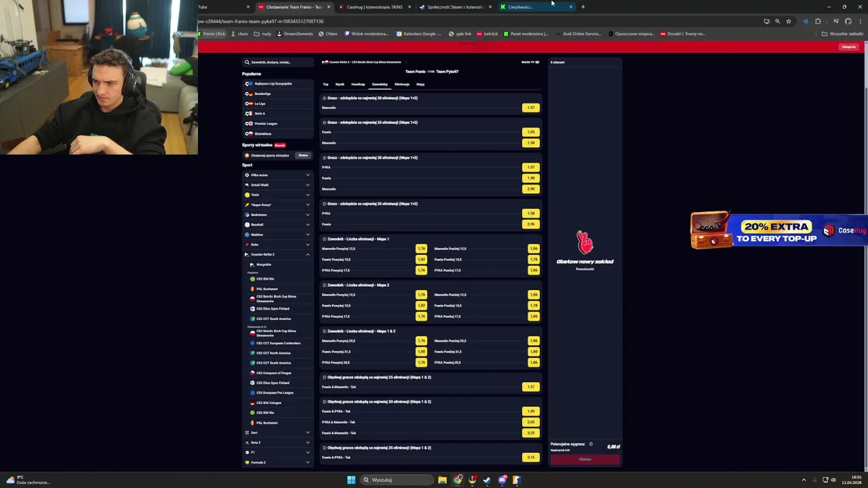Click the Obstaw bet slip button
Screen dimensions: 868x488
pyautogui.click(x=585, y=459)
